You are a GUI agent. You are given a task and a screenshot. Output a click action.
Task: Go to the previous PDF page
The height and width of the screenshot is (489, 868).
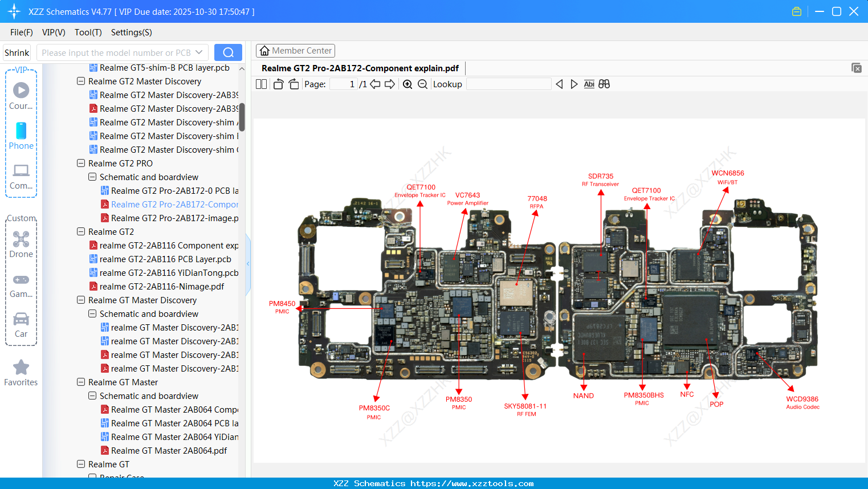click(x=375, y=84)
